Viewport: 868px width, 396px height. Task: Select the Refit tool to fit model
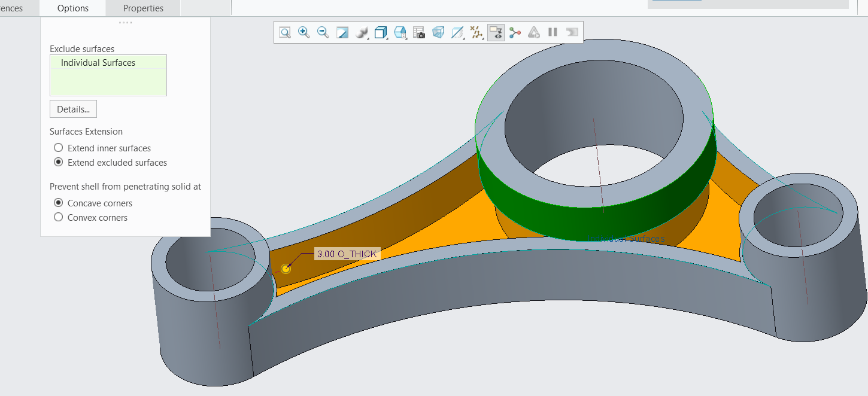(x=284, y=32)
